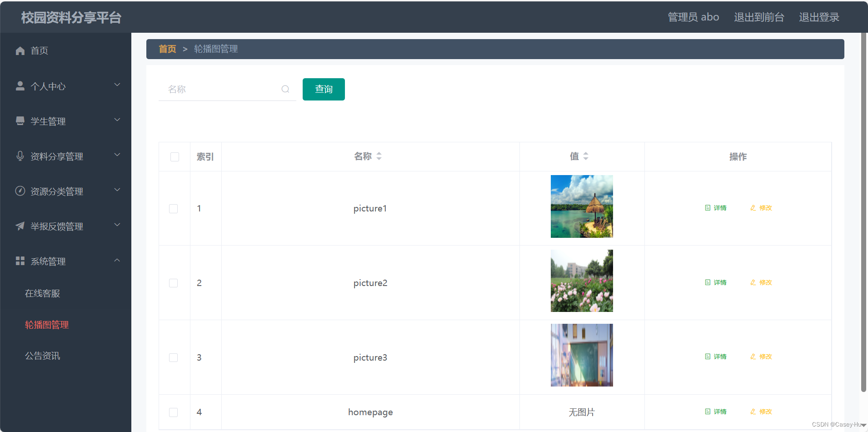Click the 首页 breadcrumb link
This screenshot has width=868, height=432.
click(x=167, y=49)
